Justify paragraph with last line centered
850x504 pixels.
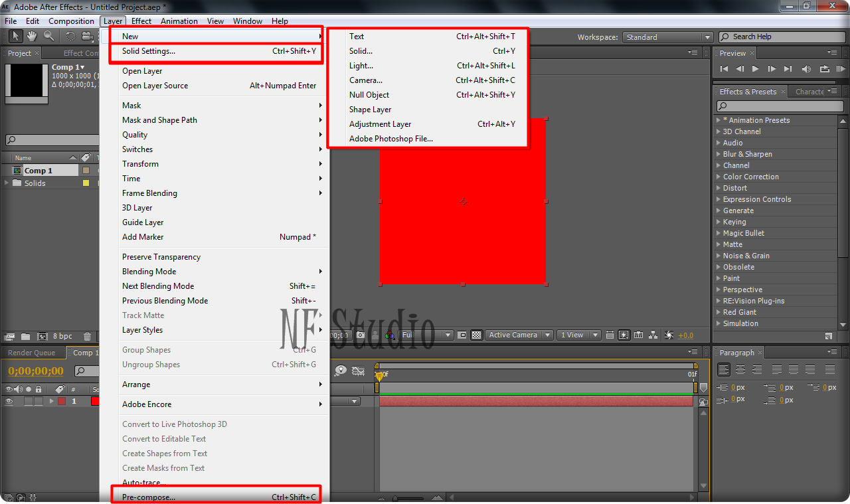click(793, 370)
